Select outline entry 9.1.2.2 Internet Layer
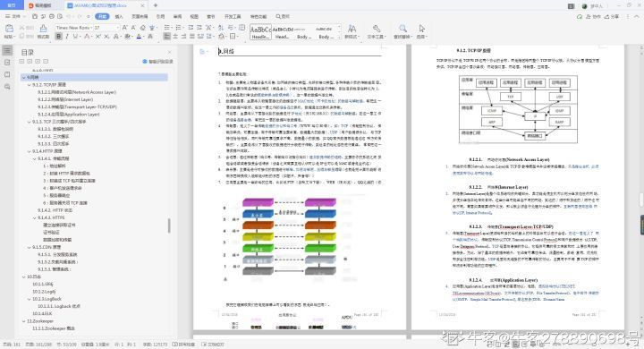Viewport: 644px width, 349px height. point(65,99)
